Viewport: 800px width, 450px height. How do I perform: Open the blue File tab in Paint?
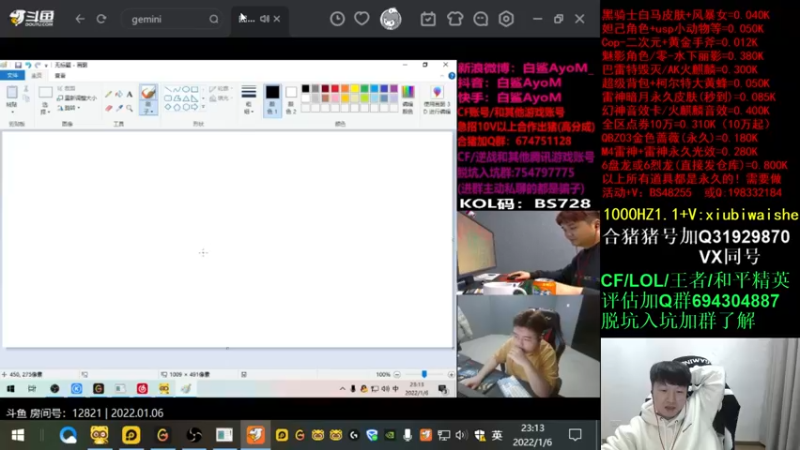[x=12, y=76]
